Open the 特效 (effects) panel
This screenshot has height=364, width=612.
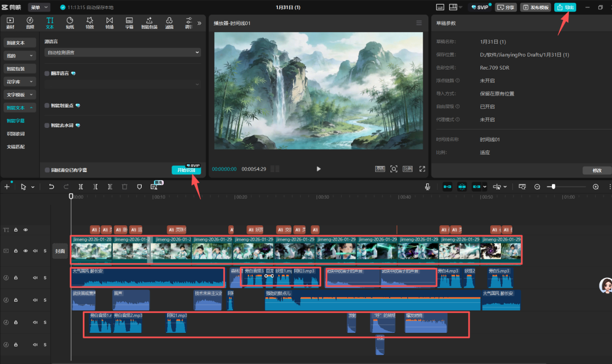(90, 23)
